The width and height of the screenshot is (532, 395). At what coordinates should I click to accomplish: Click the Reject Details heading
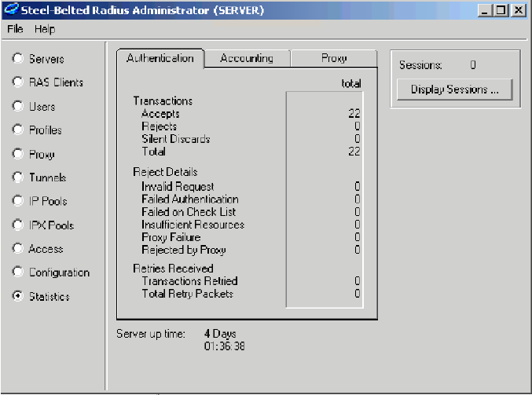pyautogui.click(x=165, y=172)
